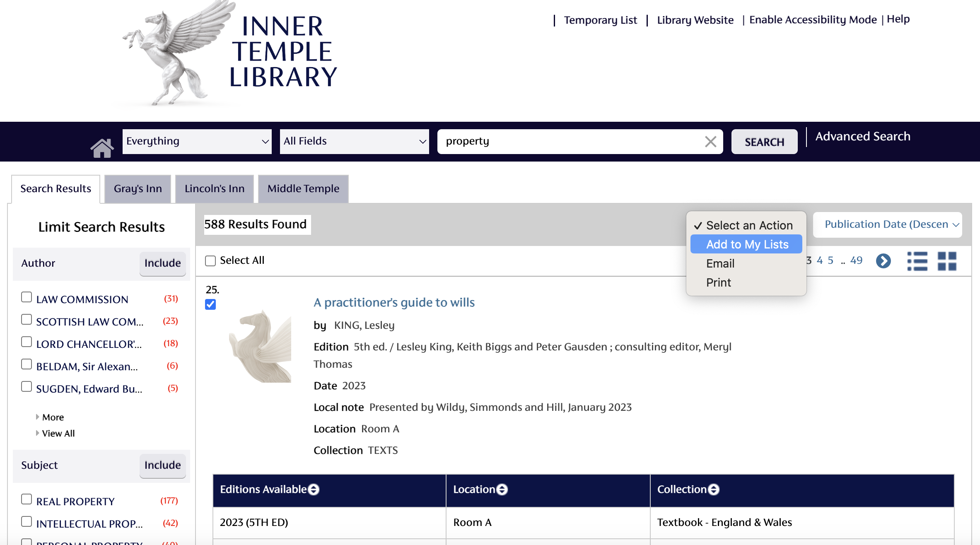Viewport: 980px width, 545px height.
Task: Switch to grid view layout
Action: (x=947, y=261)
